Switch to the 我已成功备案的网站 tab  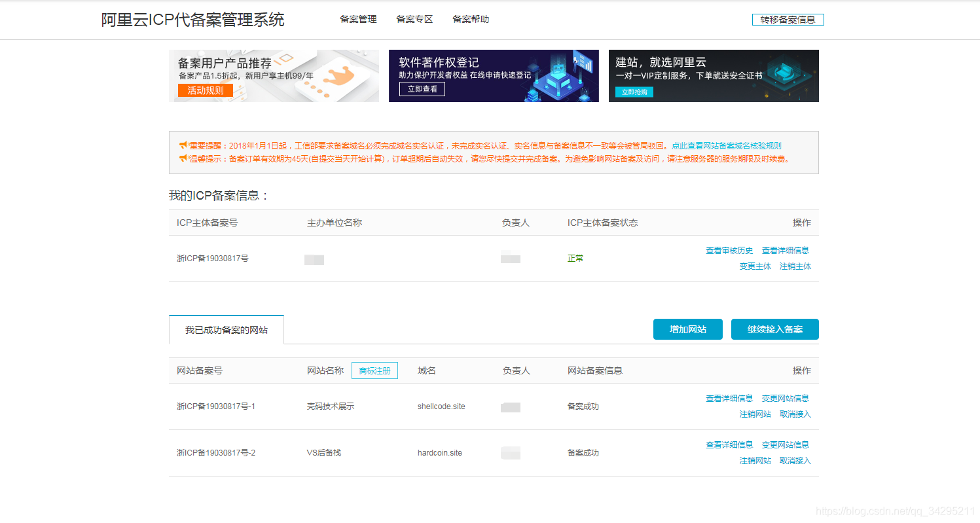pos(226,329)
